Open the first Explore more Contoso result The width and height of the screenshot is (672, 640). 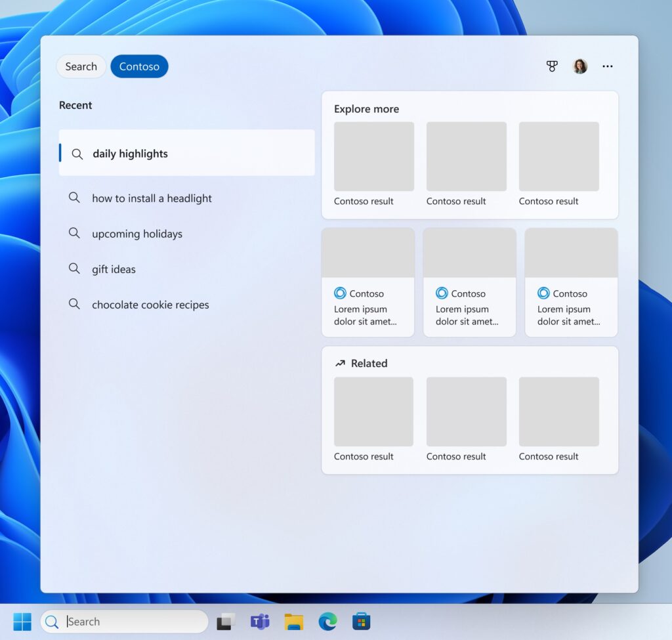tap(373, 156)
